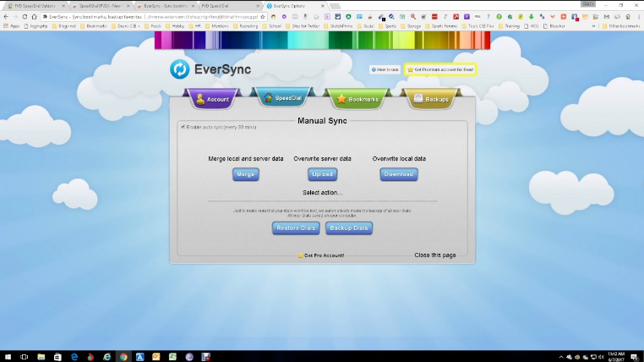Open the How to use help button
Viewport: 644px width, 362px height.
(x=385, y=69)
